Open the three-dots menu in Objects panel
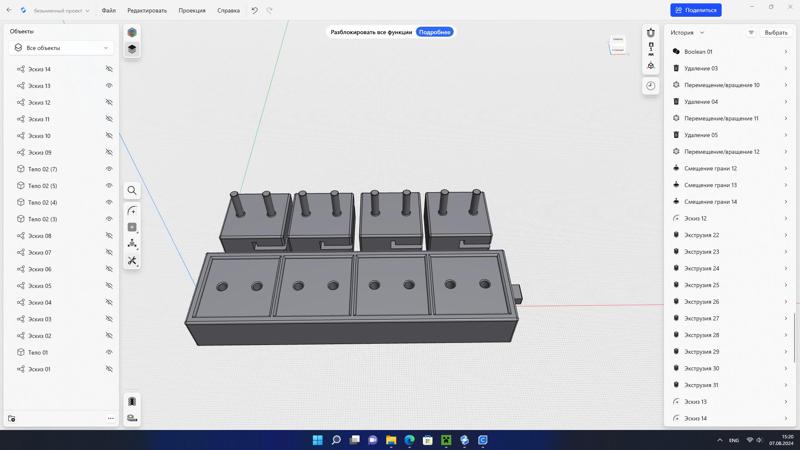 pyautogui.click(x=111, y=419)
